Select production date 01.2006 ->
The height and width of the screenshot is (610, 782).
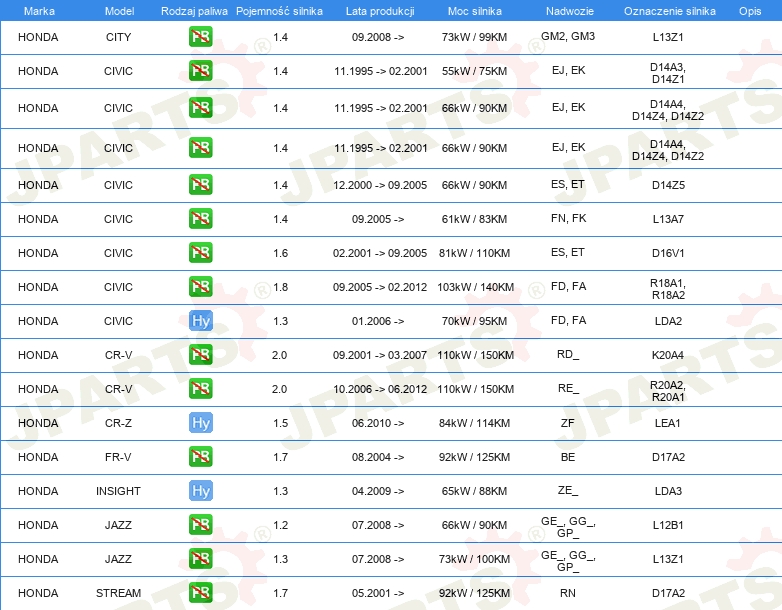point(378,321)
